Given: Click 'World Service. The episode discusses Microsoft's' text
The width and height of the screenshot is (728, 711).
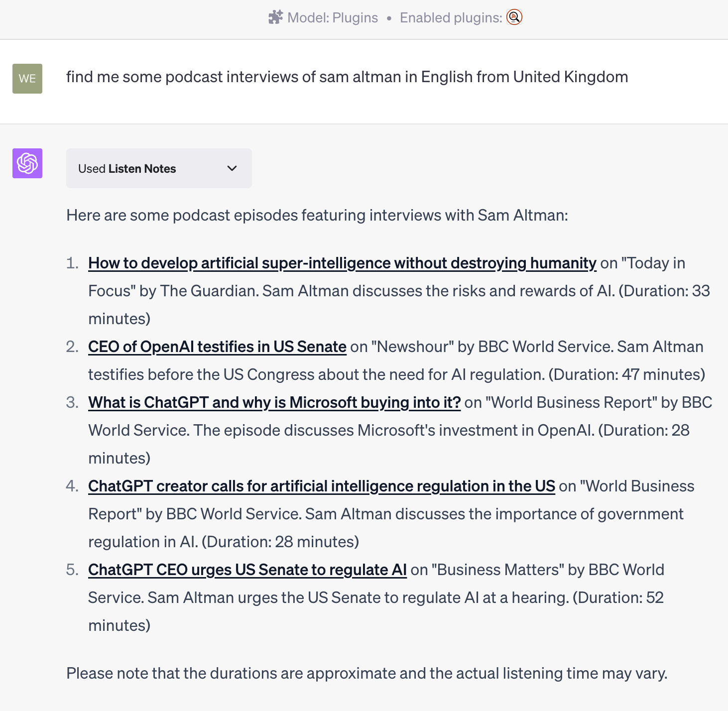Looking at the screenshot, I should 262,430.
